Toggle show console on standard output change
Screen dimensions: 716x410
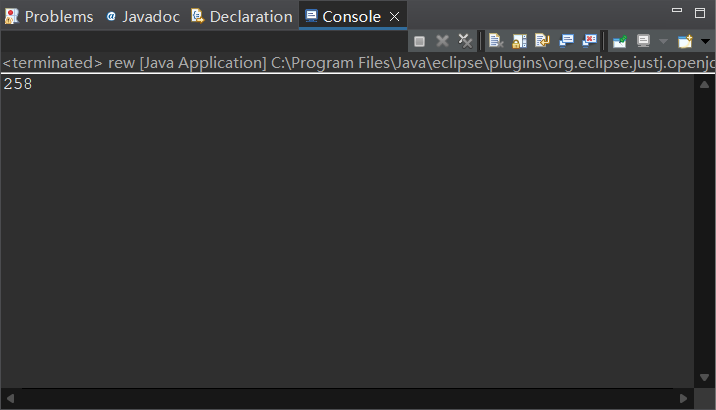pos(566,41)
